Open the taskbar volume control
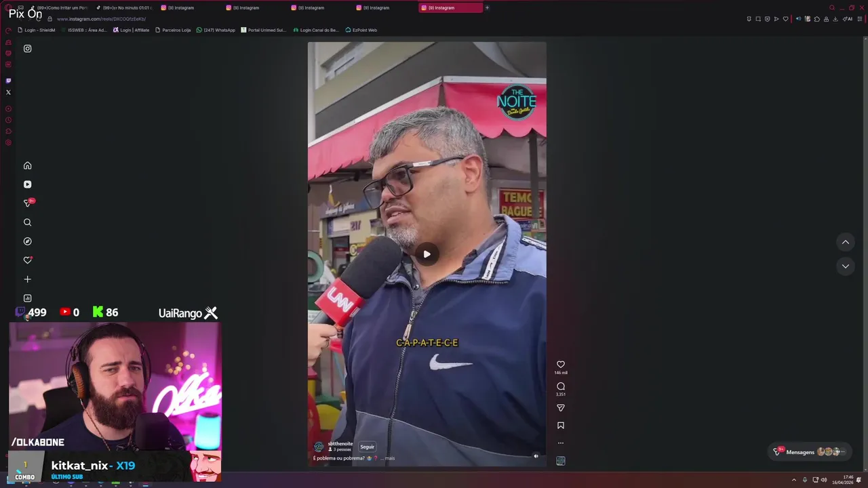 (x=824, y=480)
